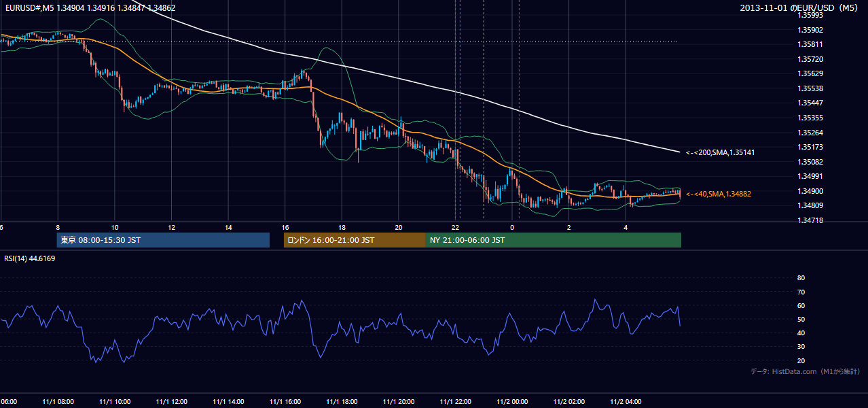The image size is (868, 408).
Task: Click the 11/1 14:00 time label
Action: [228, 402]
